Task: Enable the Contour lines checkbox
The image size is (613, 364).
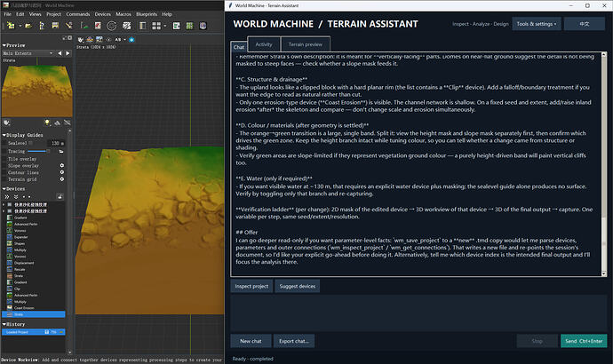Action: [4, 172]
